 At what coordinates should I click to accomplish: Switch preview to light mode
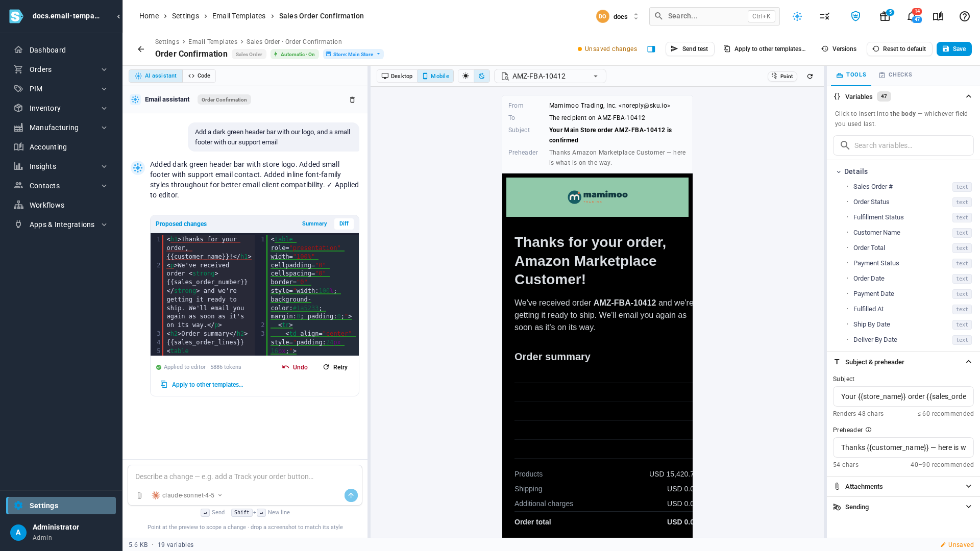click(x=466, y=76)
